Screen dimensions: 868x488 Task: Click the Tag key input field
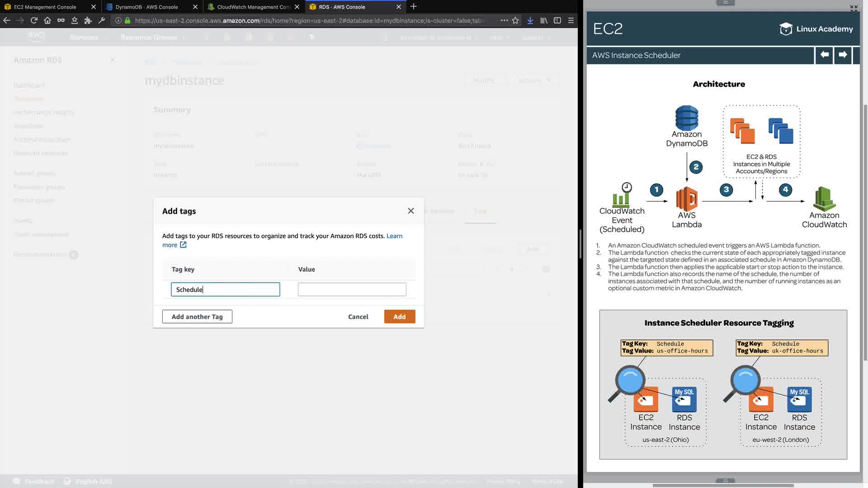click(x=225, y=289)
